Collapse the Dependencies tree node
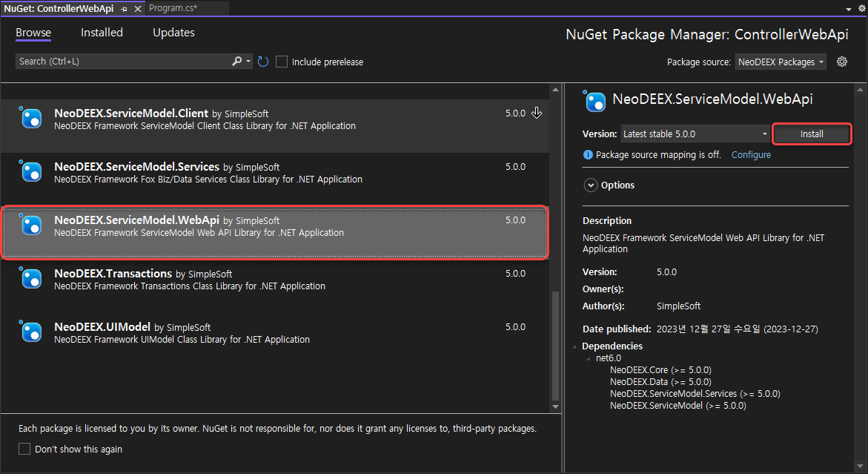868x474 pixels. click(574, 346)
